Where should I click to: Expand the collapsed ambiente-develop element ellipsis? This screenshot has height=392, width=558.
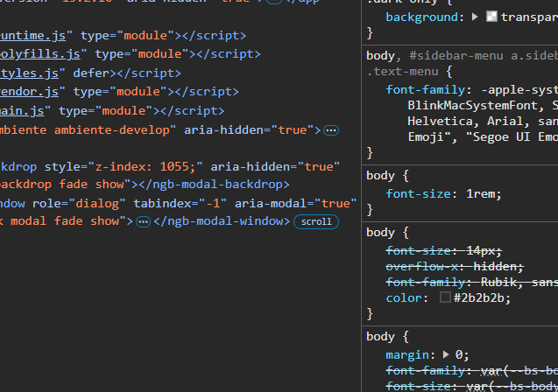pos(331,130)
